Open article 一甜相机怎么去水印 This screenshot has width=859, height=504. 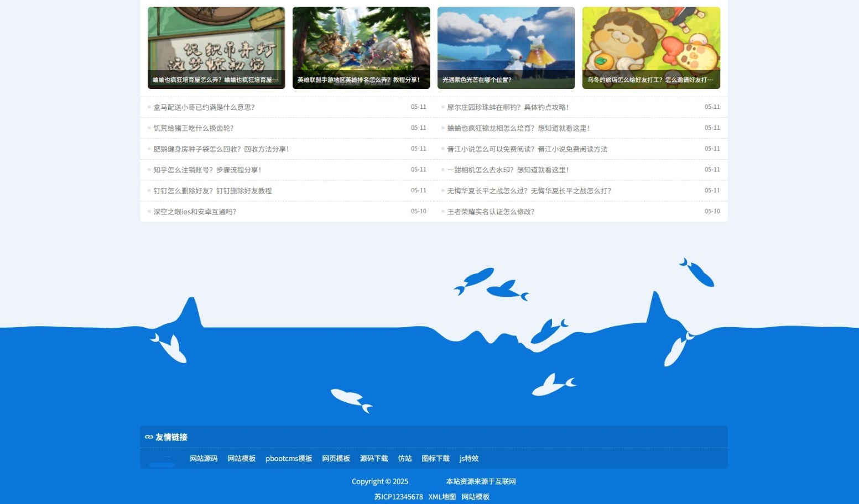(x=508, y=170)
